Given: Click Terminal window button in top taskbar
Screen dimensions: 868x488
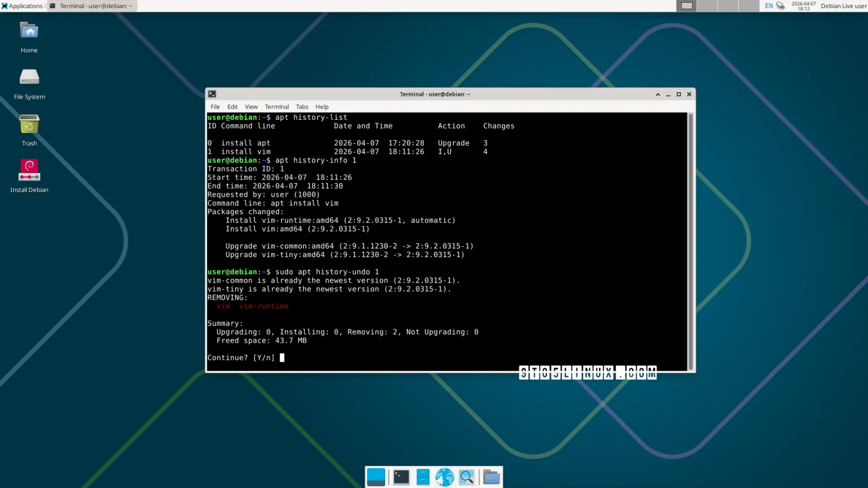Looking at the screenshot, I should [x=92, y=6].
